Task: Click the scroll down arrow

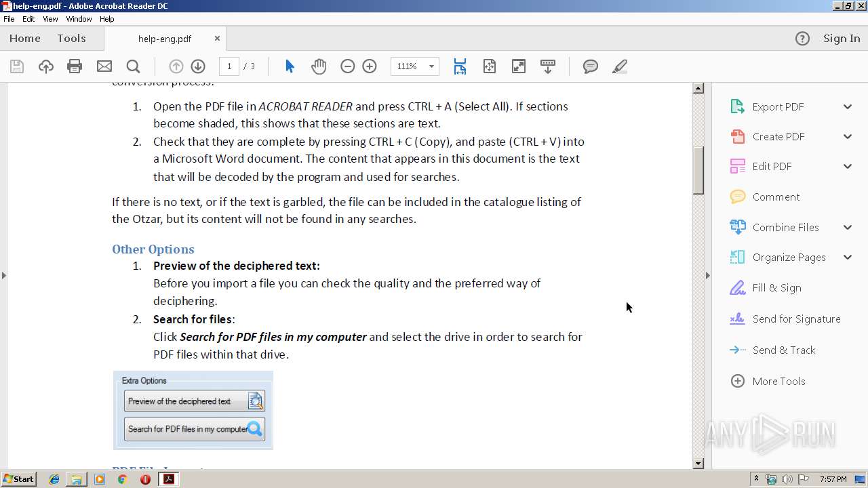Action: click(x=698, y=464)
